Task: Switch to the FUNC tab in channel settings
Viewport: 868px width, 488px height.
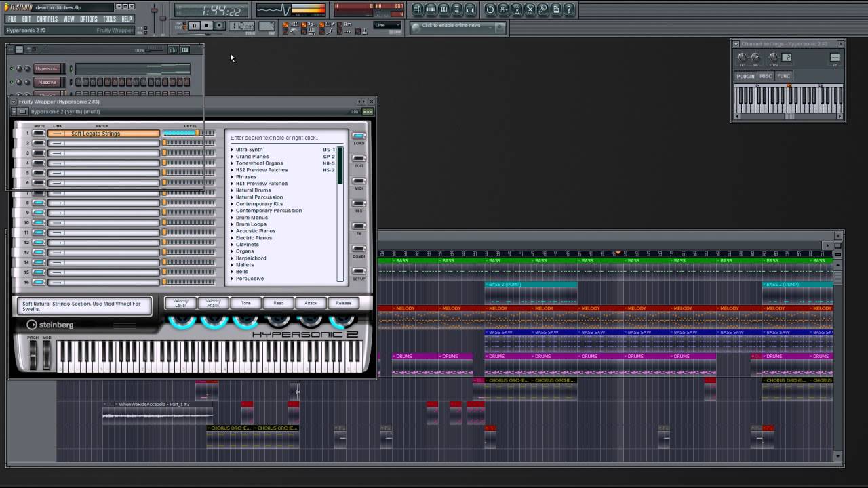Action: tap(784, 76)
